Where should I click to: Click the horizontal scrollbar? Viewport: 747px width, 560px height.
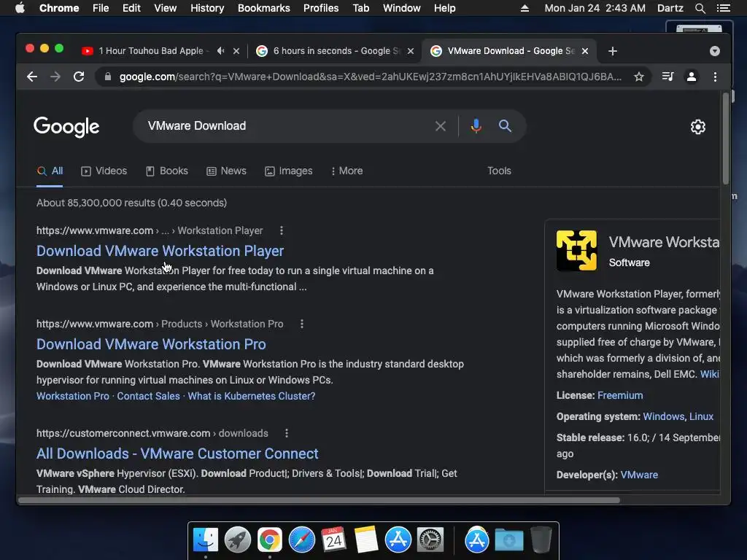(320, 500)
